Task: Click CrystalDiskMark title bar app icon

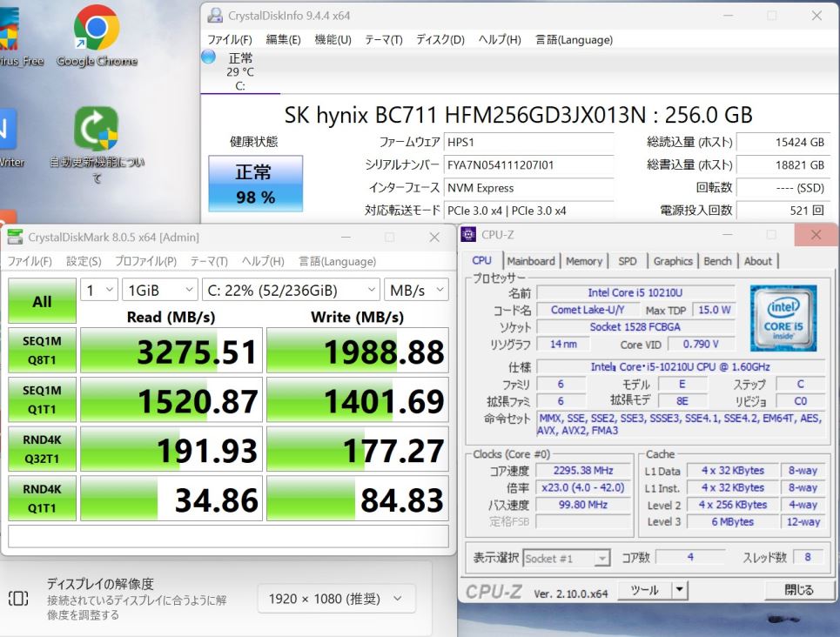Action: point(15,237)
